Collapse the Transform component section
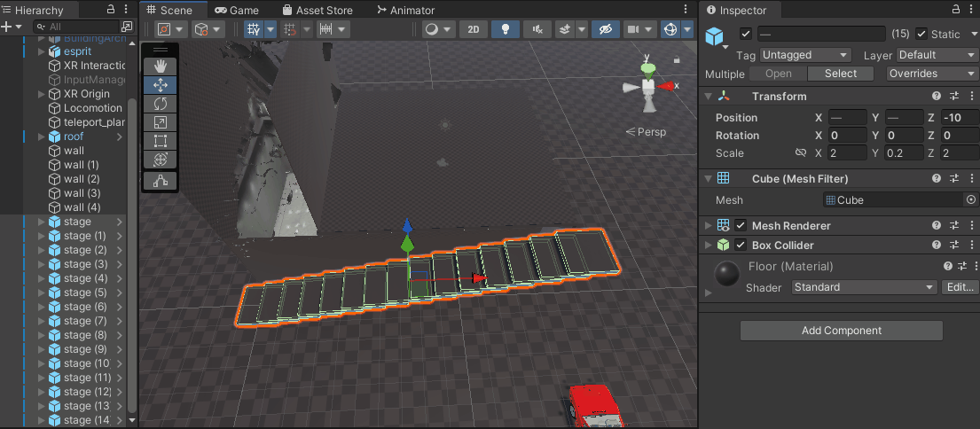980x429 pixels. click(x=708, y=97)
